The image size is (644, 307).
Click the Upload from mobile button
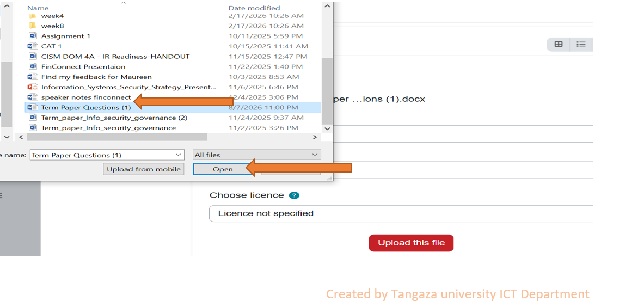click(x=144, y=169)
